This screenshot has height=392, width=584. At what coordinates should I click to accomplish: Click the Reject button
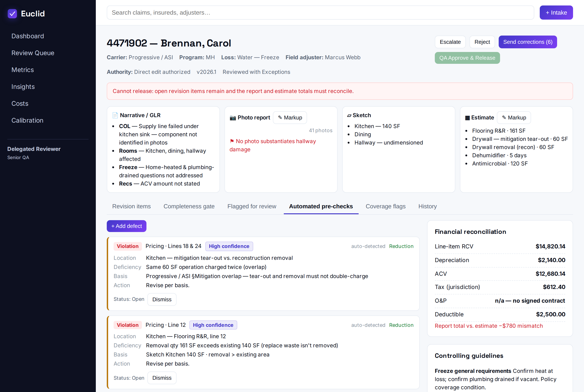pos(482,42)
